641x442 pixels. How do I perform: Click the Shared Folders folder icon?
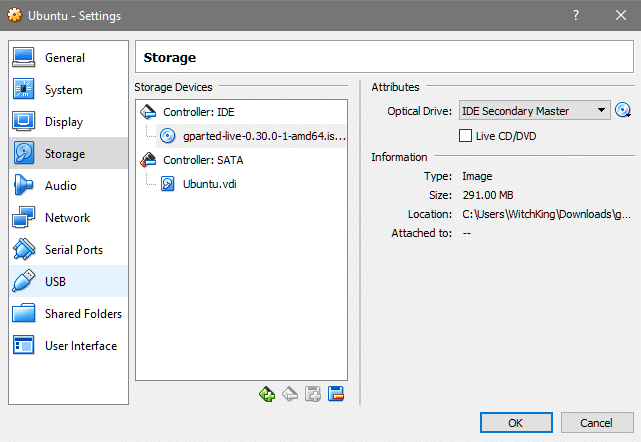click(25, 314)
